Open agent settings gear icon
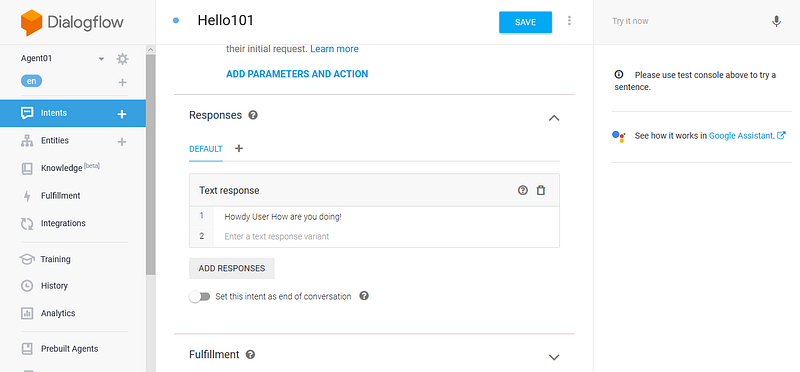The width and height of the screenshot is (800, 372). 122,59
